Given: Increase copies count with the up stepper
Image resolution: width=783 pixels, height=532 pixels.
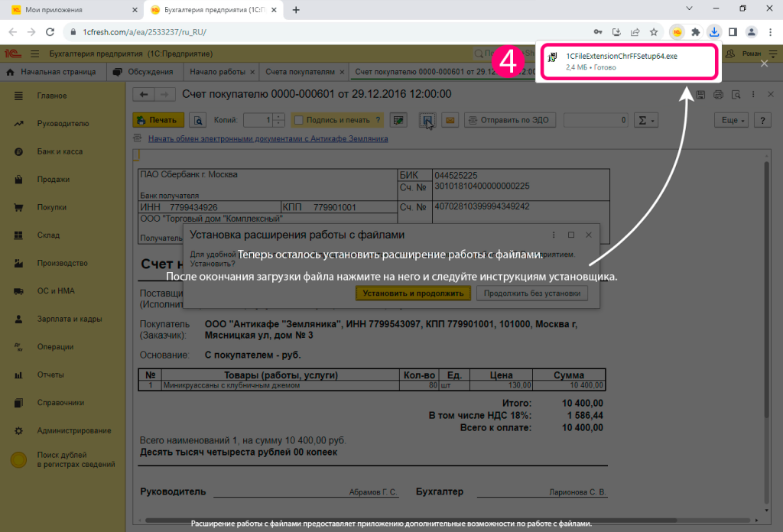Looking at the screenshot, I should (278, 117).
